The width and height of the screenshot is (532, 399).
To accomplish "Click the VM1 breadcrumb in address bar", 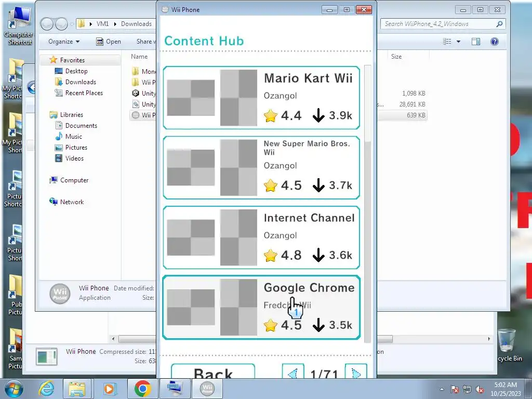I will pyautogui.click(x=102, y=24).
